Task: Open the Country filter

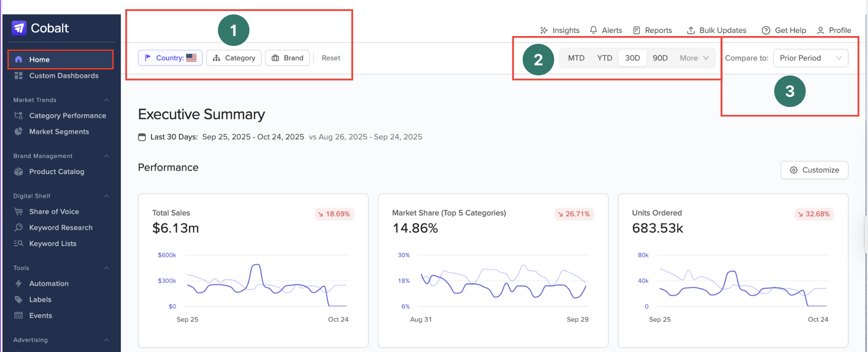Action: coord(170,58)
